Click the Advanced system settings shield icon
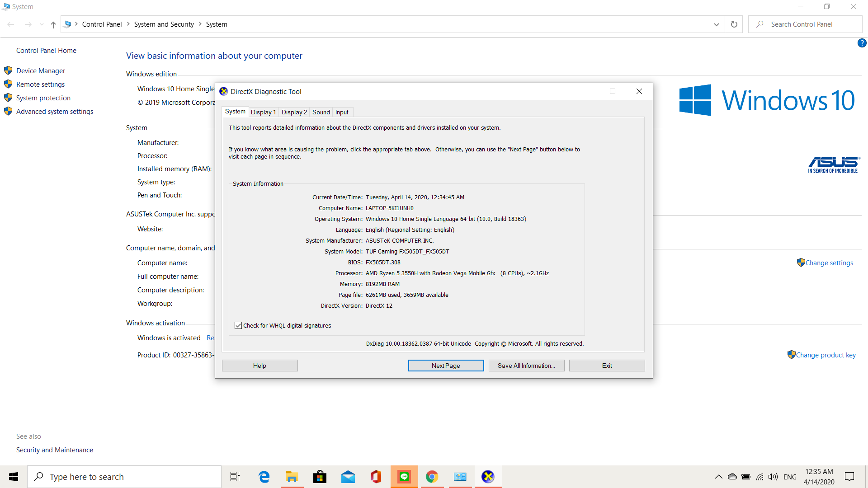 8,111
